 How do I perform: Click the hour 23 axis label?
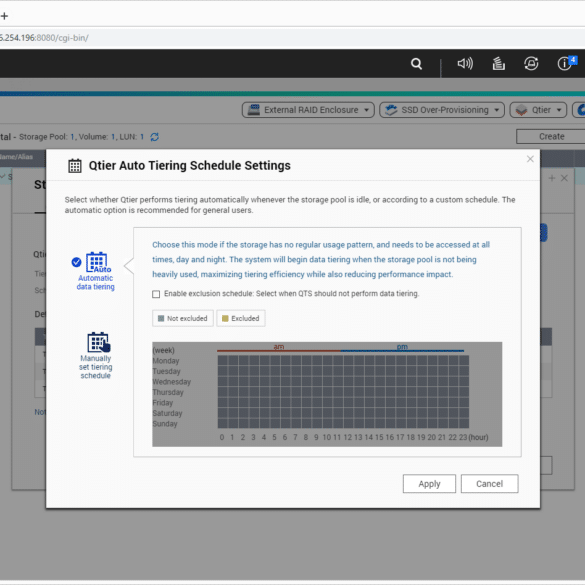463,437
